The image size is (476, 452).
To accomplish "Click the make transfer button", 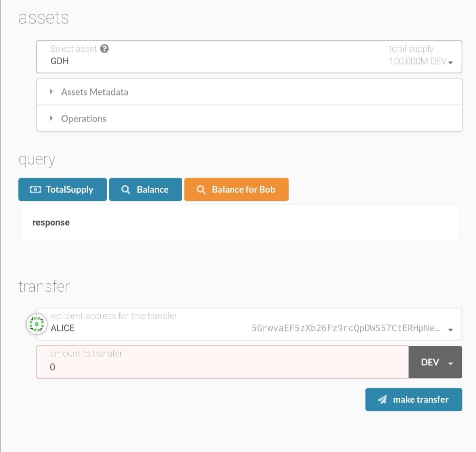I will 414,400.
